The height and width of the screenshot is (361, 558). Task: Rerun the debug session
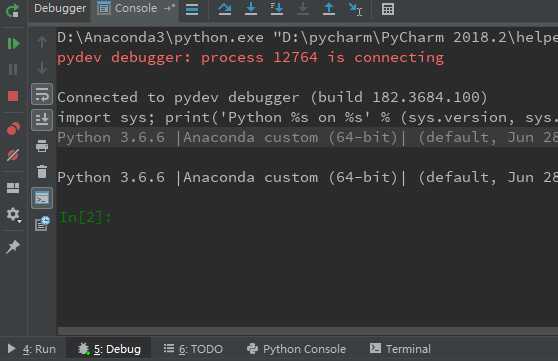pos(12,10)
